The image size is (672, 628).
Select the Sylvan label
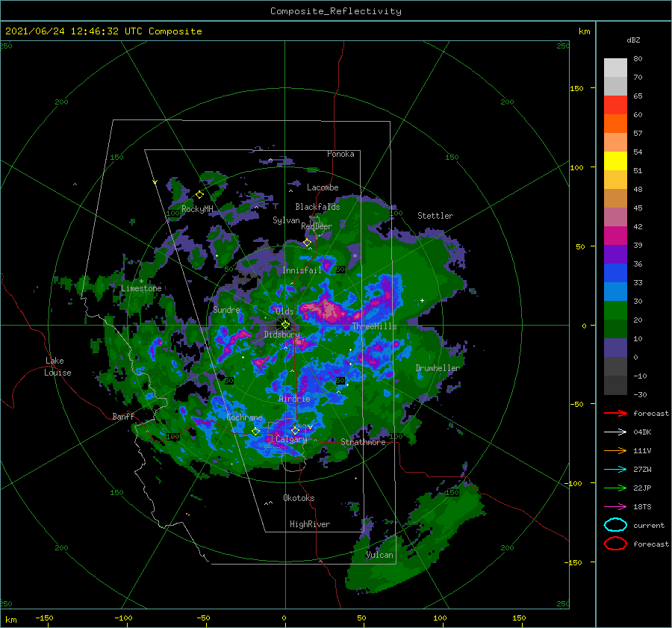coord(286,220)
